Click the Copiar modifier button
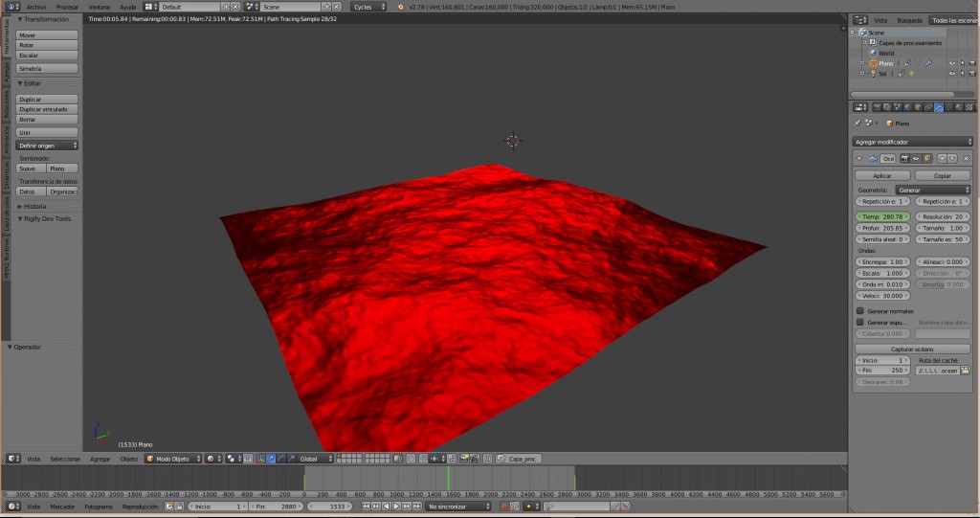 pyautogui.click(x=943, y=176)
